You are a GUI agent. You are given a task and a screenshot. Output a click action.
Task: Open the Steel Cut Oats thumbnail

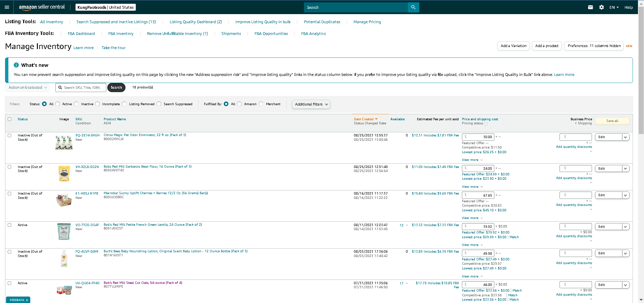(64, 290)
